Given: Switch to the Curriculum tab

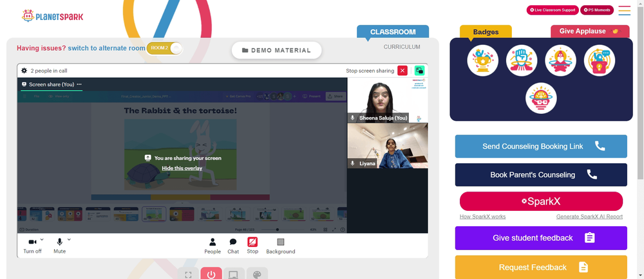Looking at the screenshot, I should (x=402, y=47).
